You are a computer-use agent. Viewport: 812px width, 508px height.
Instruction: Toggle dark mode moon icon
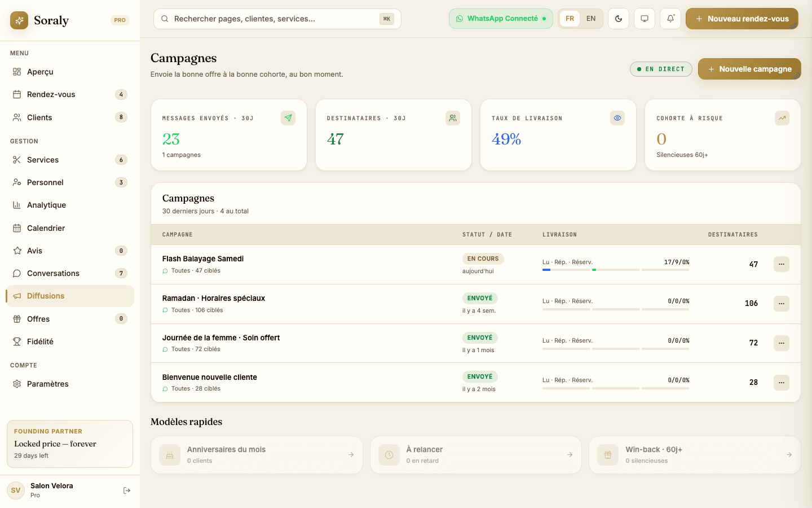tap(619, 19)
